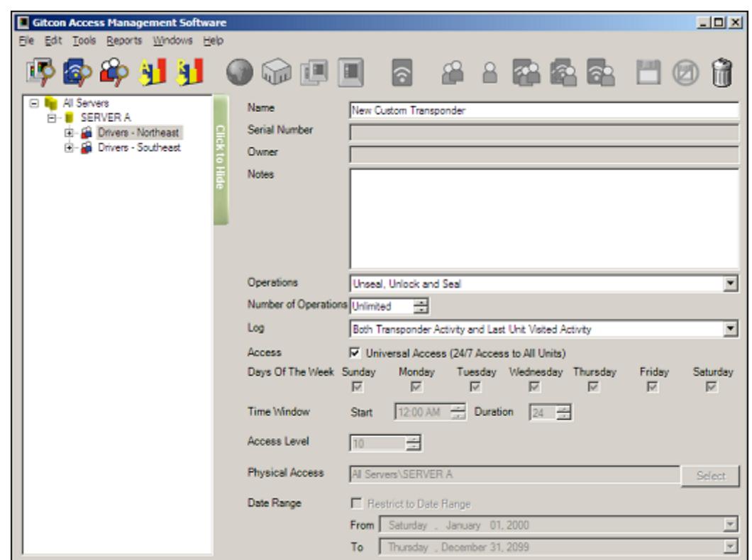
Task: Click the transponder with two people icon
Action: pos(563,73)
